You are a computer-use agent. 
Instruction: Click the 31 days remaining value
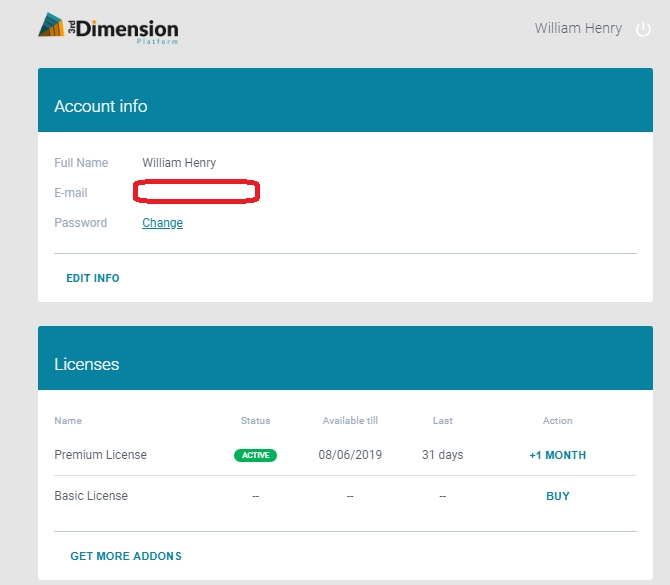click(x=442, y=455)
